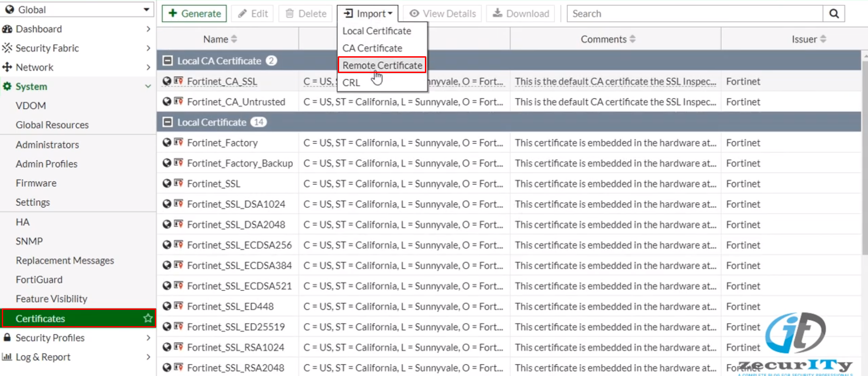Viewport: 868px width, 376px height.
Task: Click the search magnifier icon
Action: click(x=833, y=14)
